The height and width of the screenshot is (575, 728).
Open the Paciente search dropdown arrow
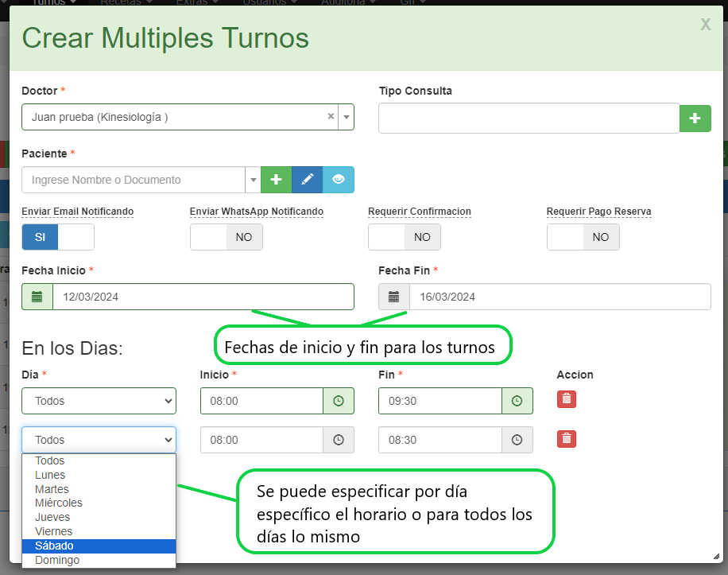(x=253, y=180)
